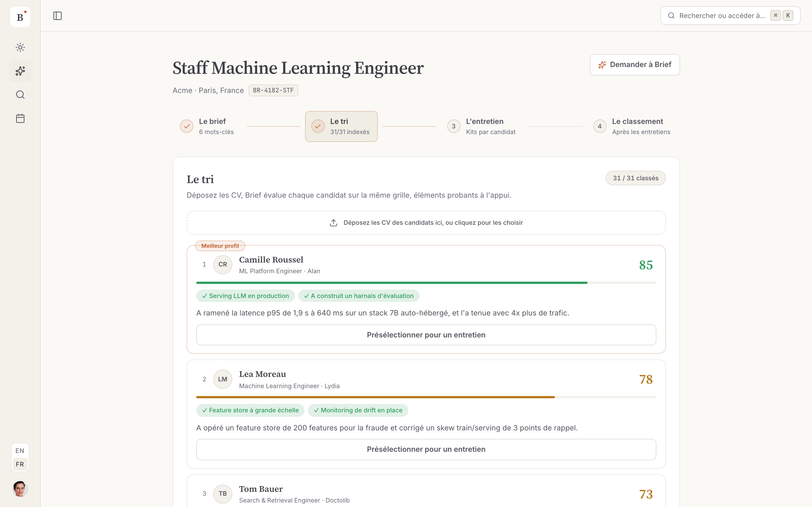
Task: Switch language to FR
Action: tap(20, 464)
